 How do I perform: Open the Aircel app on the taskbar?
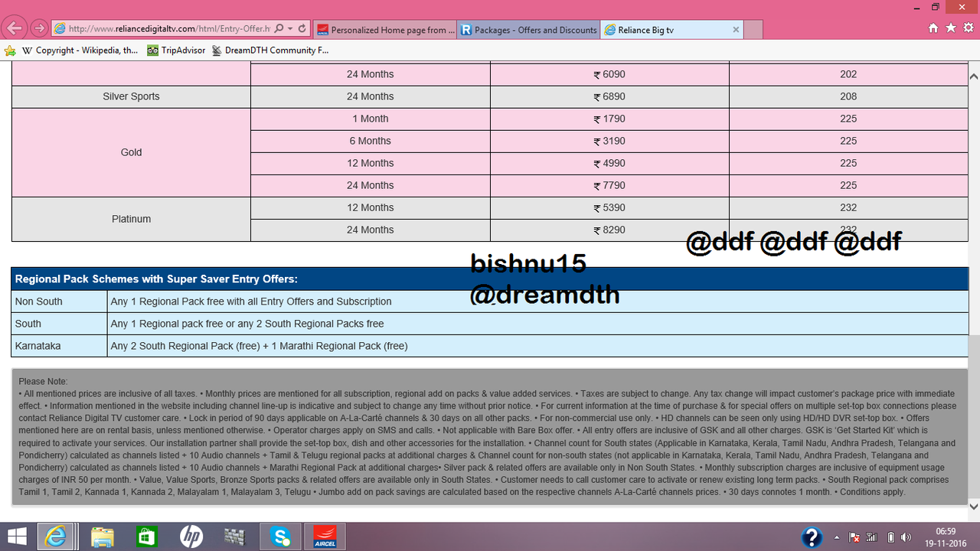[325, 536]
